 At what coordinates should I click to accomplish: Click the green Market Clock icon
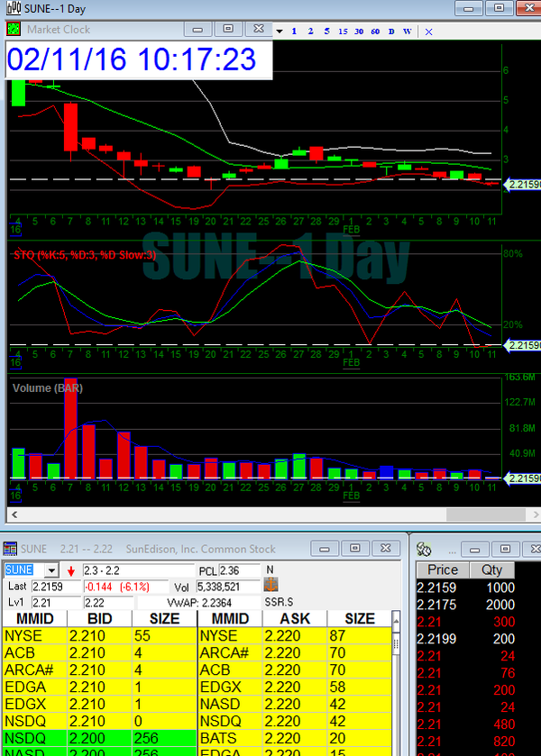14,30
